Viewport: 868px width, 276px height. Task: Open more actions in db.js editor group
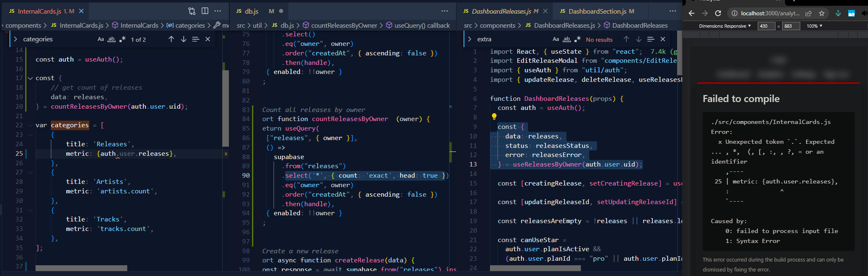[445, 11]
